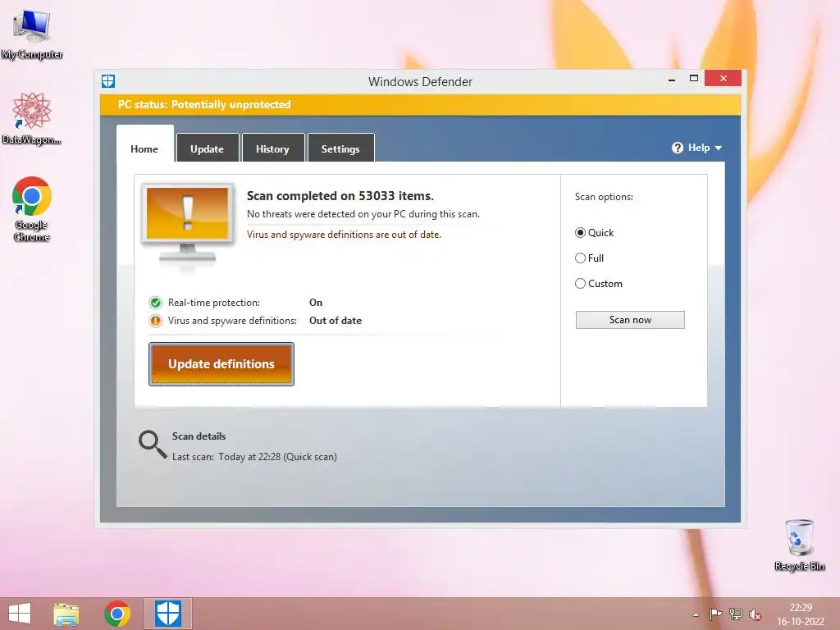
Task: Click the 'Scan options:' label
Action: pos(604,197)
